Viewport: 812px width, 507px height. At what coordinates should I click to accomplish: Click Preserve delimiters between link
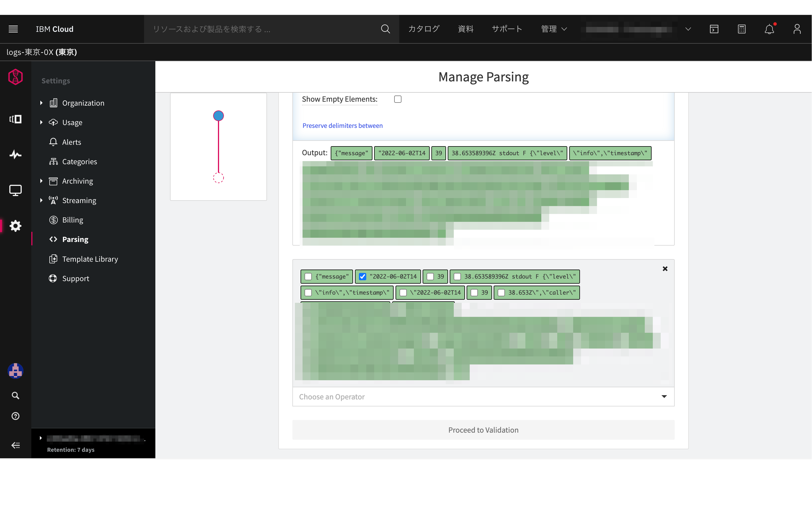(x=342, y=126)
